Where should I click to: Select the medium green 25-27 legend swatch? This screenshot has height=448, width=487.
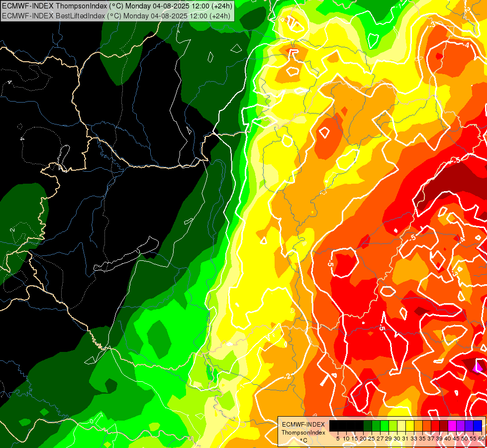(376, 426)
